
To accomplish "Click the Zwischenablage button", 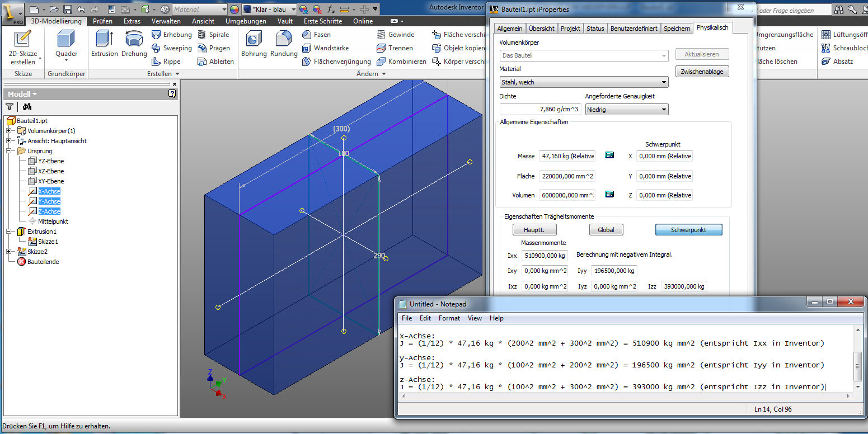I will click(702, 71).
